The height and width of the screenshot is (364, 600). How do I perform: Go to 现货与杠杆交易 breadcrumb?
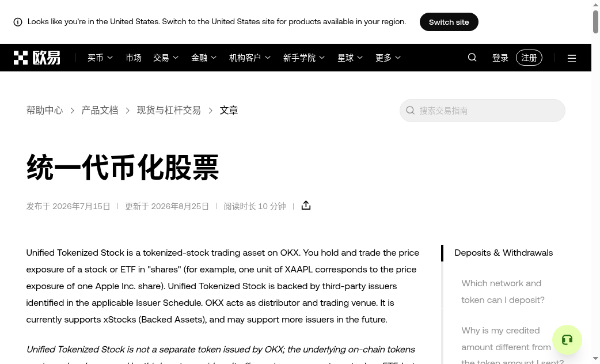tap(169, 110)
